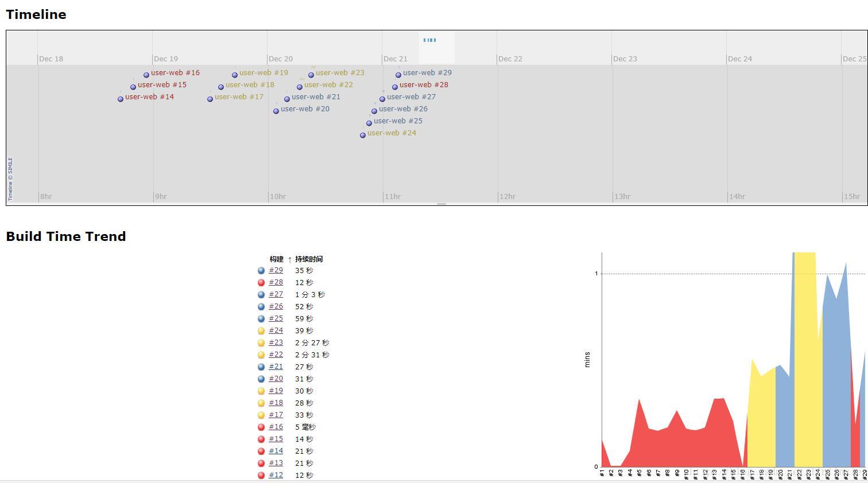The height and width of the screenshot is (483, 868).
Task: Click the 2 分 31 秒 duration cell
Action: (312, 355)
